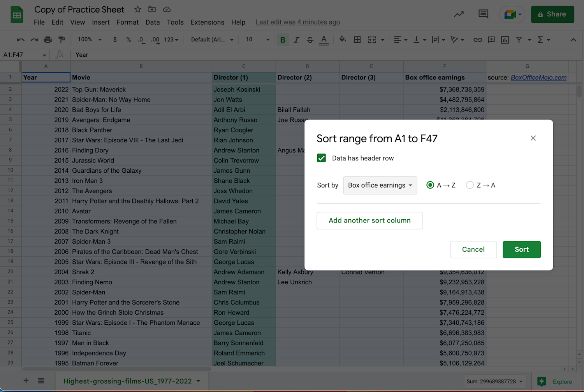The width and height of the screenshot is (584, 392).
Task: Open the text wrapping options
Action: tap(438, 40)
